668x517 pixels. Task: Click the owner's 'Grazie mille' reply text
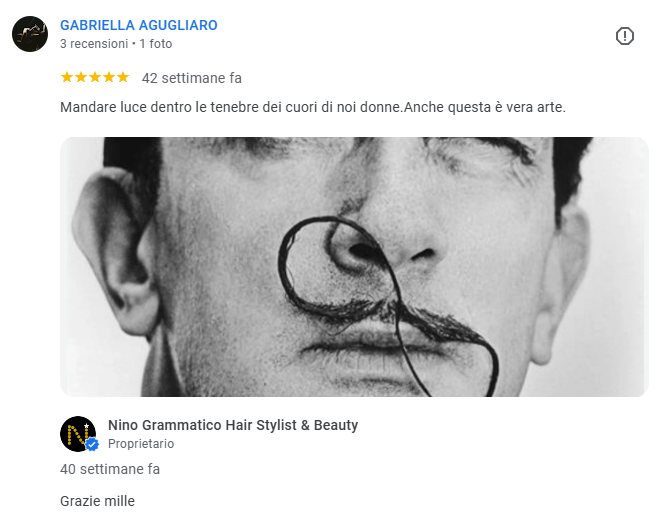click(x=98, y=501)
